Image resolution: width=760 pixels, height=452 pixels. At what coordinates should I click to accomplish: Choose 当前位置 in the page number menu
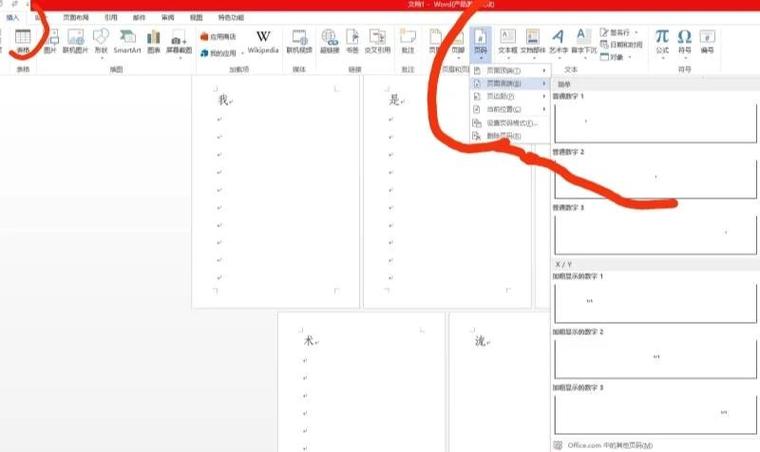[x=510, y=109]
